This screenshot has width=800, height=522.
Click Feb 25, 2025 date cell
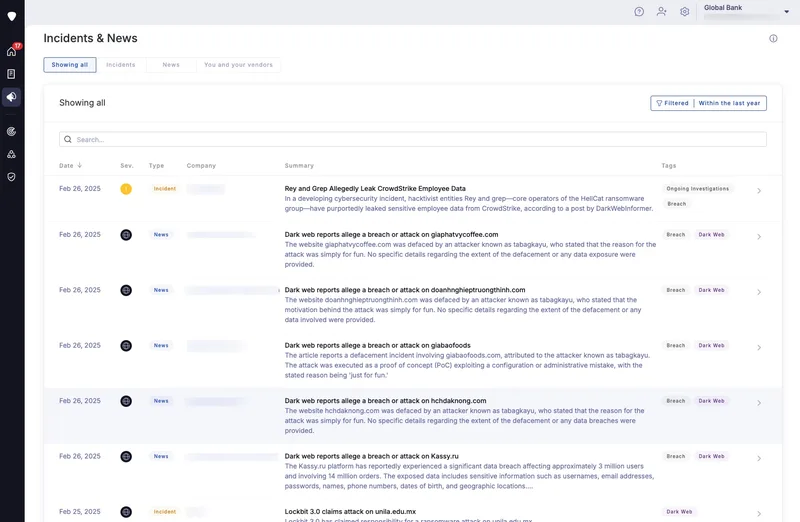[x=80, y=512]
